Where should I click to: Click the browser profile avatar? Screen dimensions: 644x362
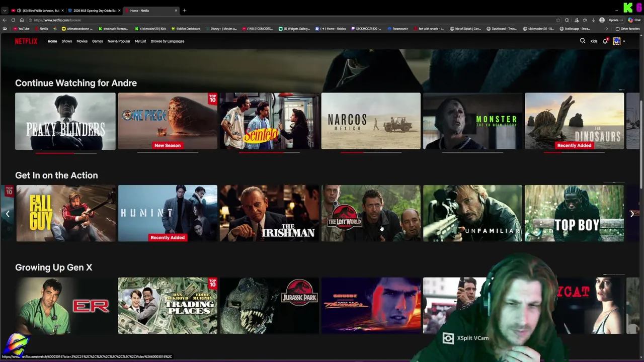(x=602, y=20)
